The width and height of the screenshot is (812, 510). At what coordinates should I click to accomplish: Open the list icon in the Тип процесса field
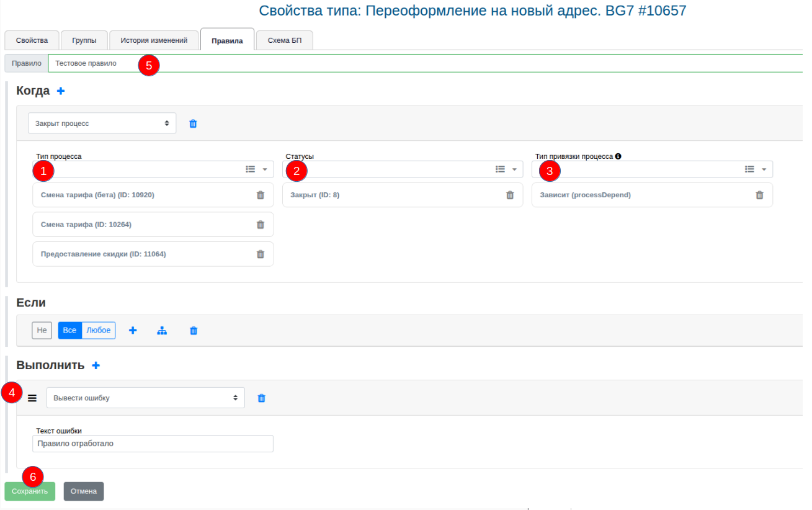click(x=251, y=169)
